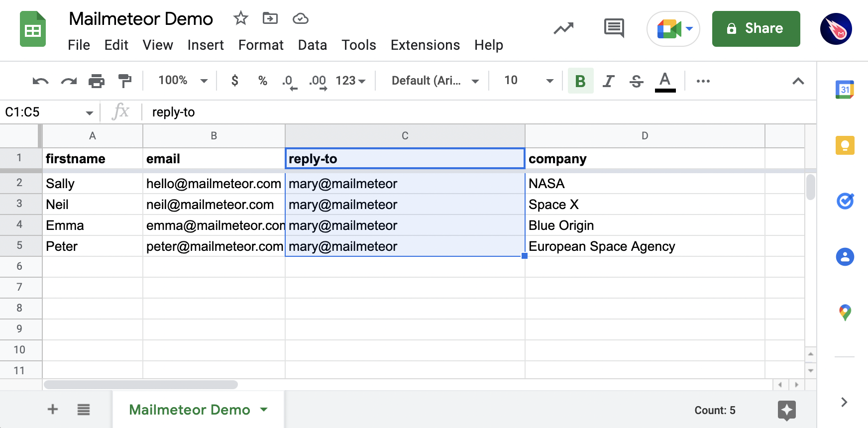The height and width of the screenshot is (428, 868).
Task: Activate the paint format tool
Action: (124, 81)
